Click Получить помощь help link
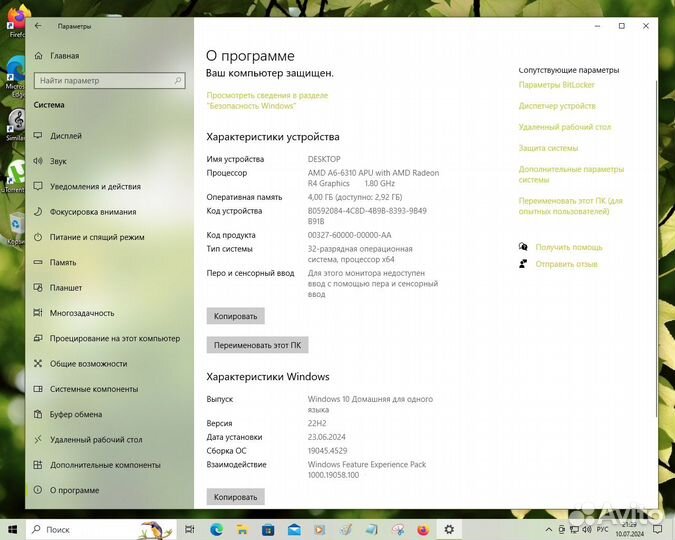Screen dimensions: 675x540 point(569,247)
